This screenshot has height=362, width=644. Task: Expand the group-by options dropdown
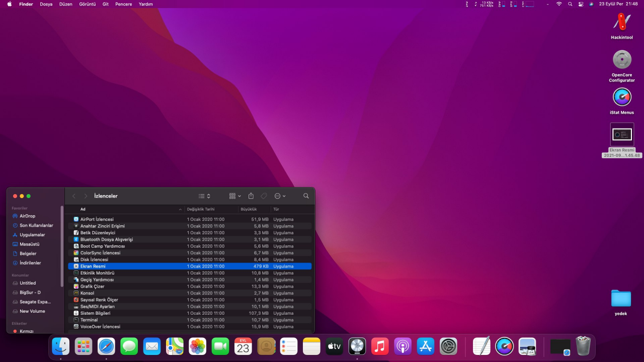tap(235, 196)
